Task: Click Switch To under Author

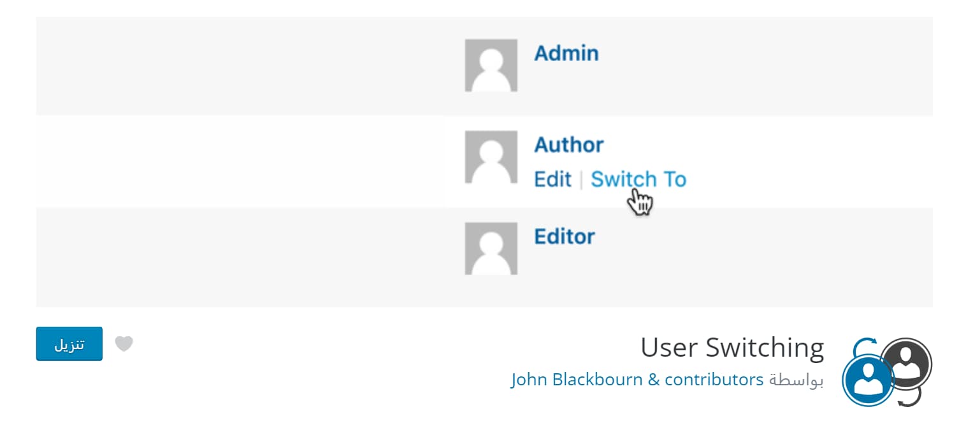Action: click(x=638, y=180)
